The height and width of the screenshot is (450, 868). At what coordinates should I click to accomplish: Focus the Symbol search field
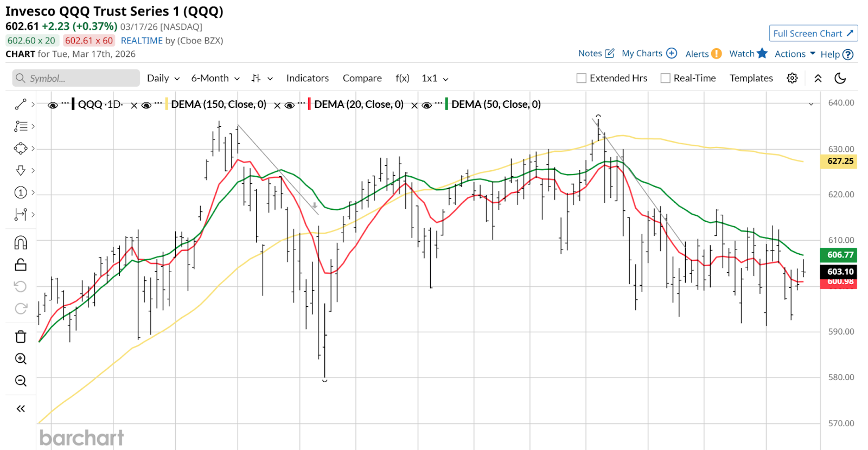76,78
